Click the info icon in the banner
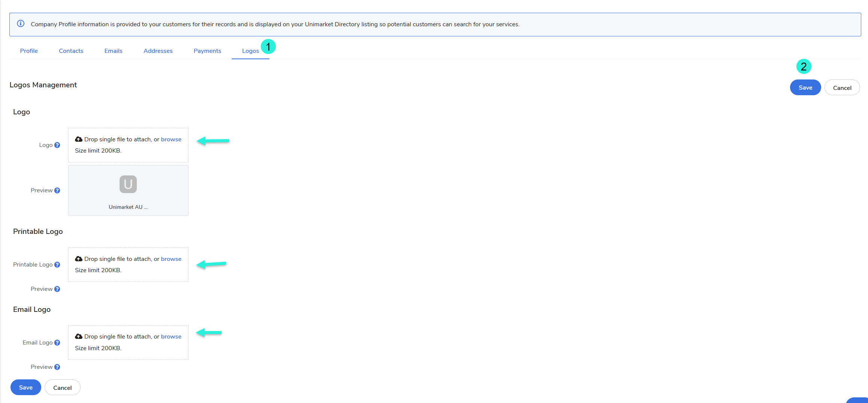 (x=21, y=24)
